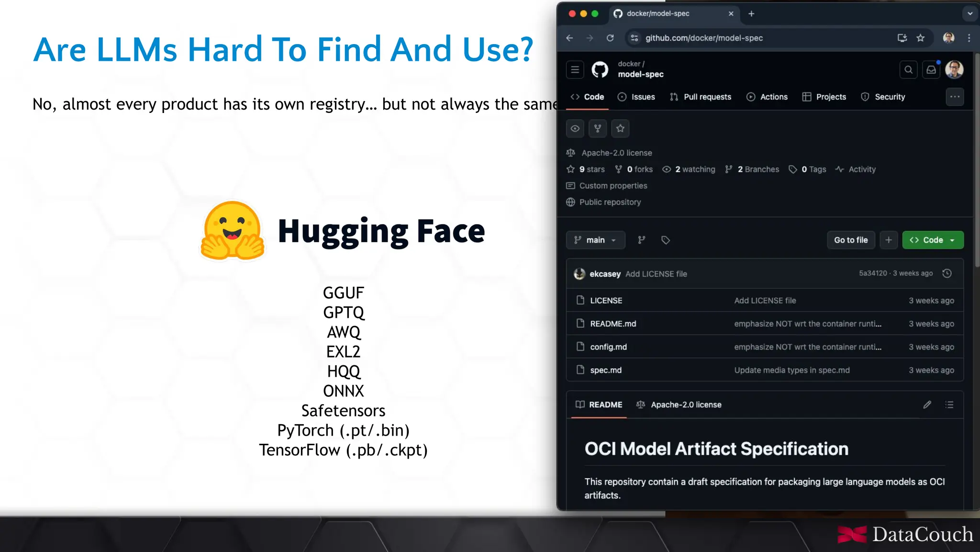
Task: Click the Go to file button
Action: [851, 240]
